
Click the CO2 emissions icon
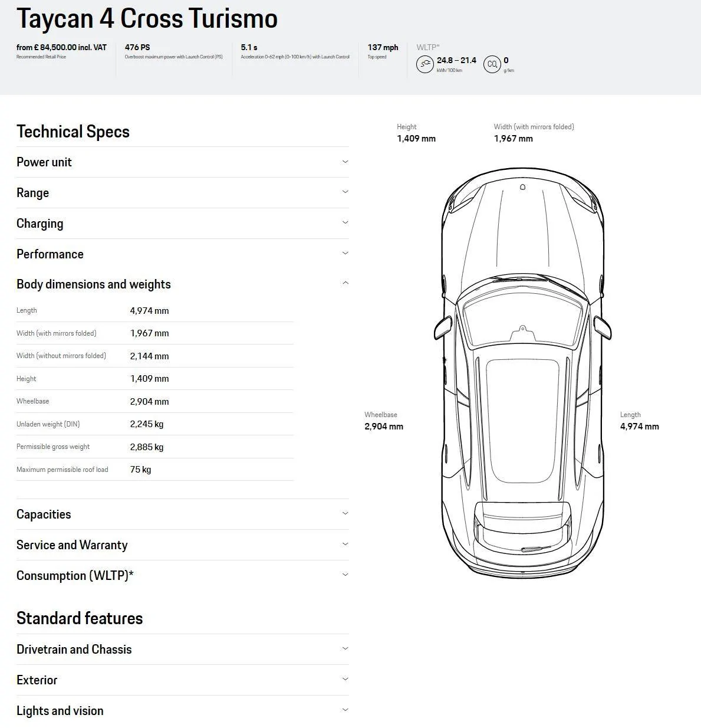tap(492, 64)
